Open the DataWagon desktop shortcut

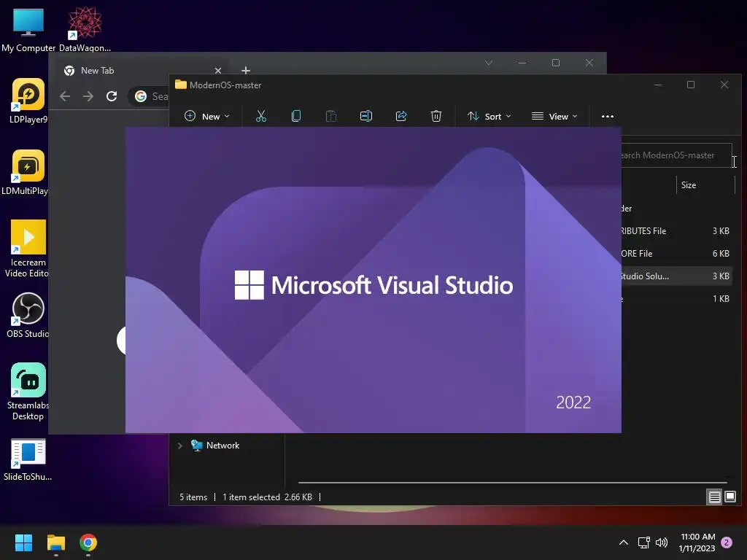[85, 30]
